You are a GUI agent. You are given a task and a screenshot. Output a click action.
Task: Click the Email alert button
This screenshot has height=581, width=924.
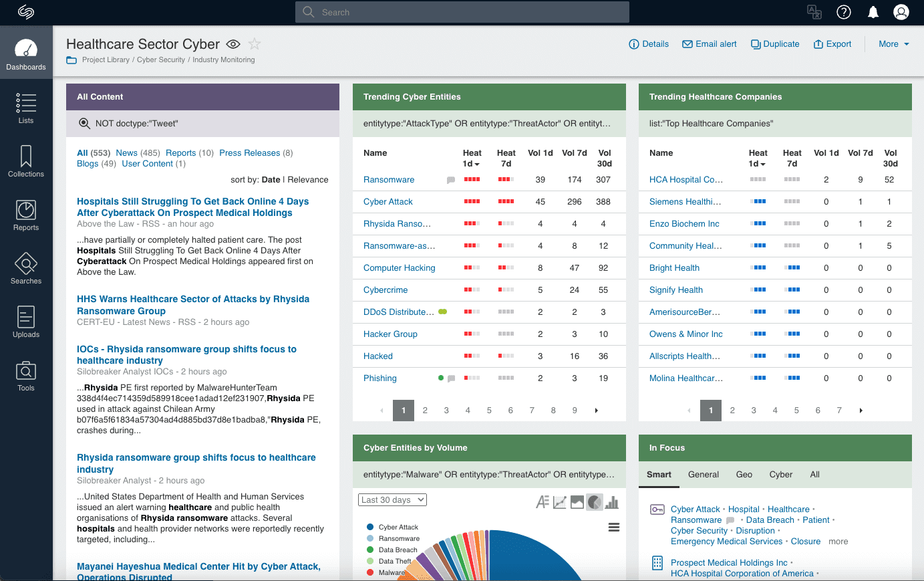tap(710, 44)
